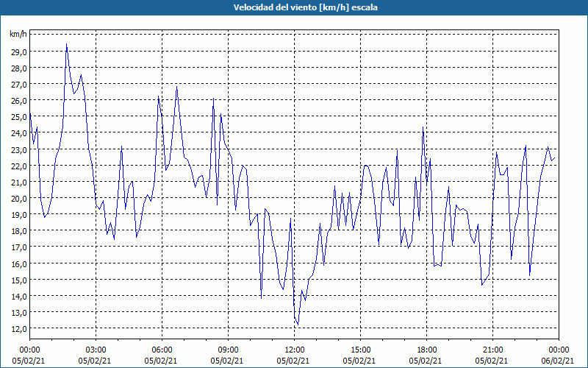This screenshot has height=368, width=588.
Task: Click the 'km/h' unit label on the y-axis
Action: 18,34
